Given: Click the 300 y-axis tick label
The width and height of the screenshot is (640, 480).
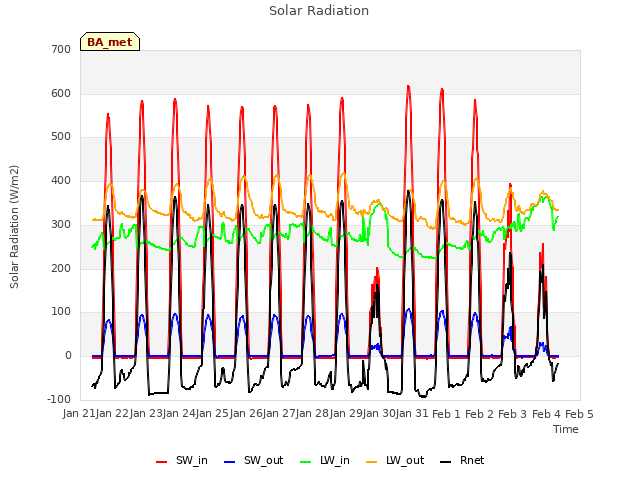Looking at the screenshot, I should tap(61, 224).
